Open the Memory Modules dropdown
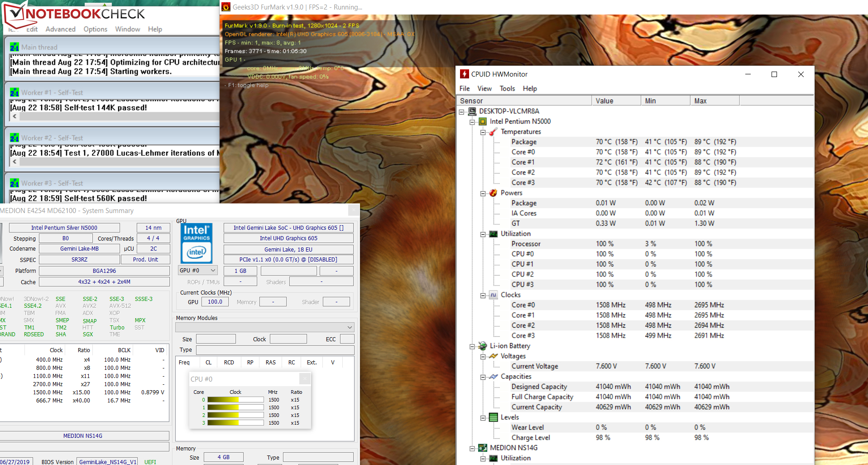The width and height of the screenshot is (868, 465). coord(265,327)
